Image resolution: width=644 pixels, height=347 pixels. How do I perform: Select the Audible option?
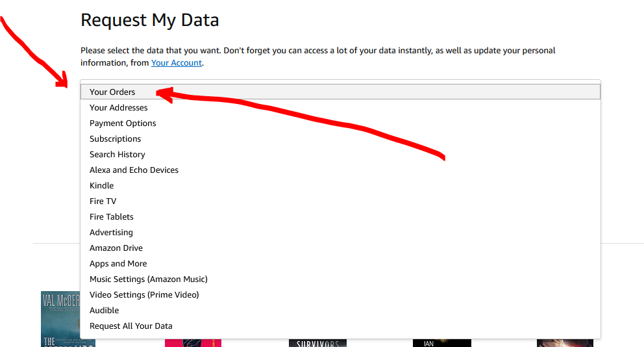[105, 311]
